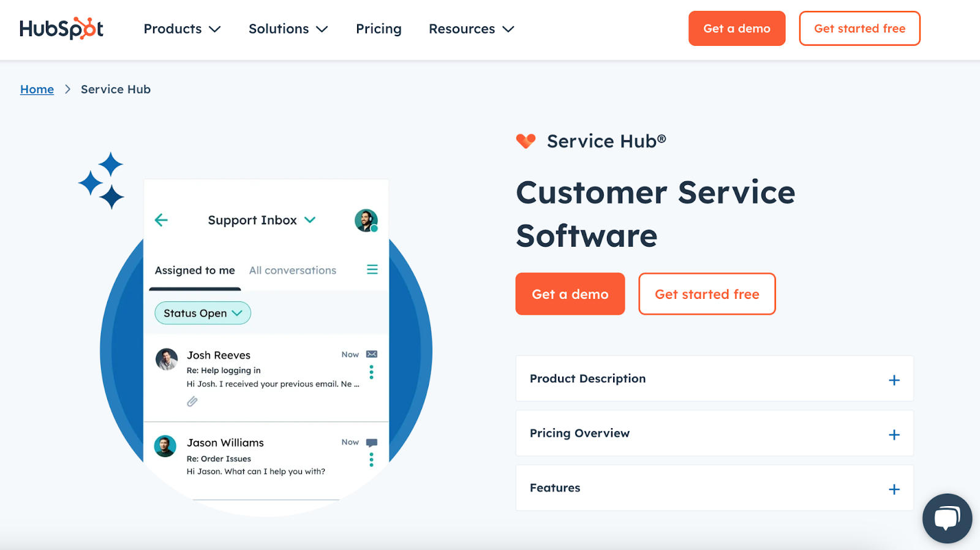Open the Products dropdown menu

click(182, 29)
